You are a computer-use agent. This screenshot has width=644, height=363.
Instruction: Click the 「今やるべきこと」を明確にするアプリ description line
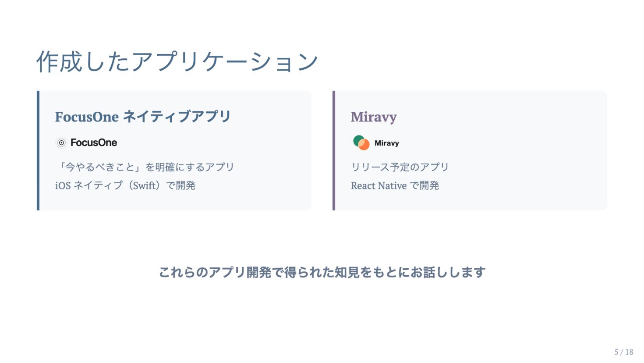[145, 167]
